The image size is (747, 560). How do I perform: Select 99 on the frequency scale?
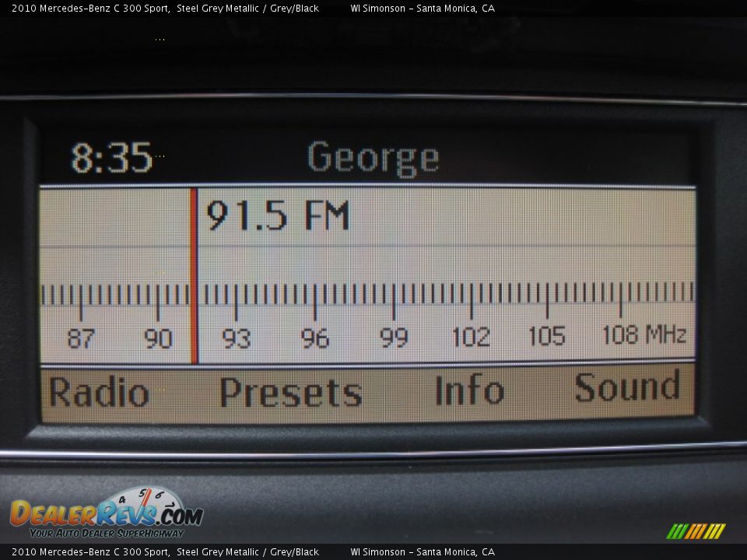click(394, 338)
